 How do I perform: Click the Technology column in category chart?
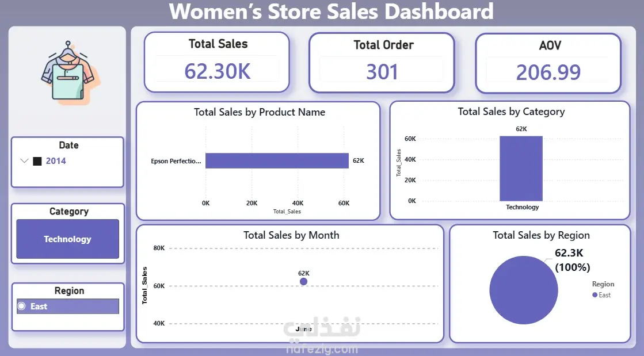(x=521, y=169)
